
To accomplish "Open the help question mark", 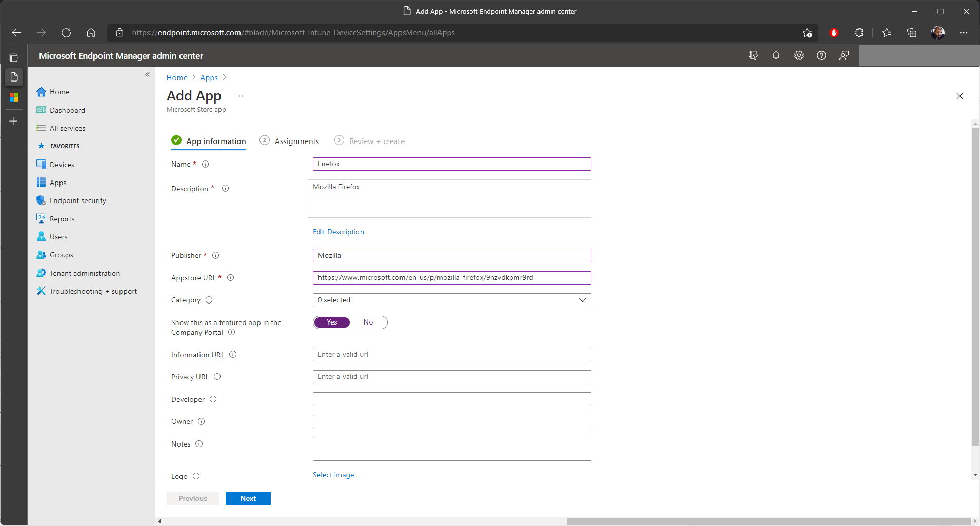I will point(821,55).
